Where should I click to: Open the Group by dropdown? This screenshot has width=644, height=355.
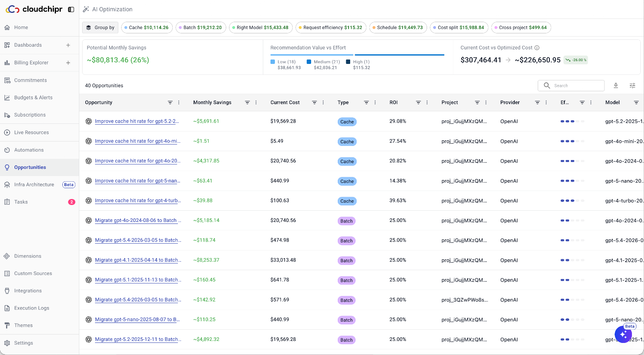100,28
